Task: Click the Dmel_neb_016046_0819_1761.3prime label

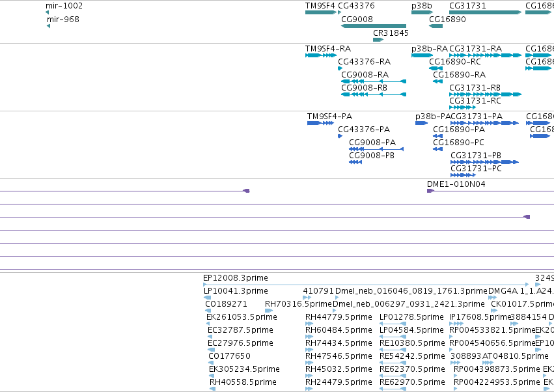Action: coord(411,291)
